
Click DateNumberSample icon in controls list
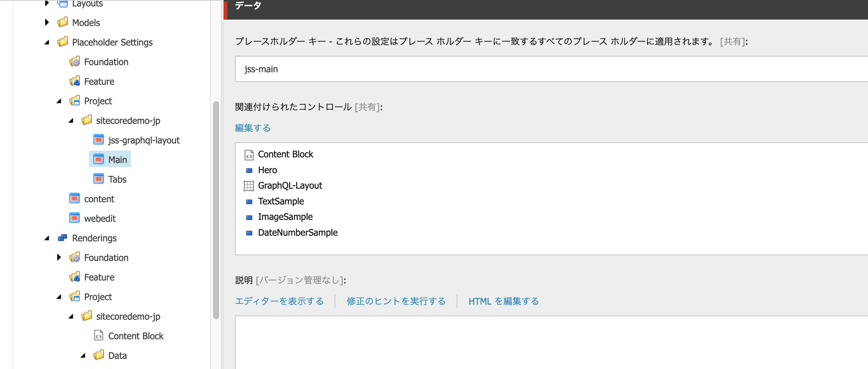[x=249, y=233]
